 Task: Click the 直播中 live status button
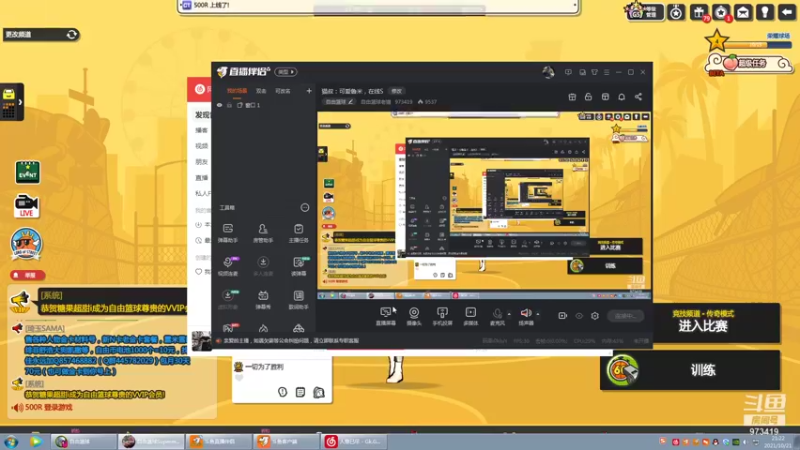coord(626,316)
